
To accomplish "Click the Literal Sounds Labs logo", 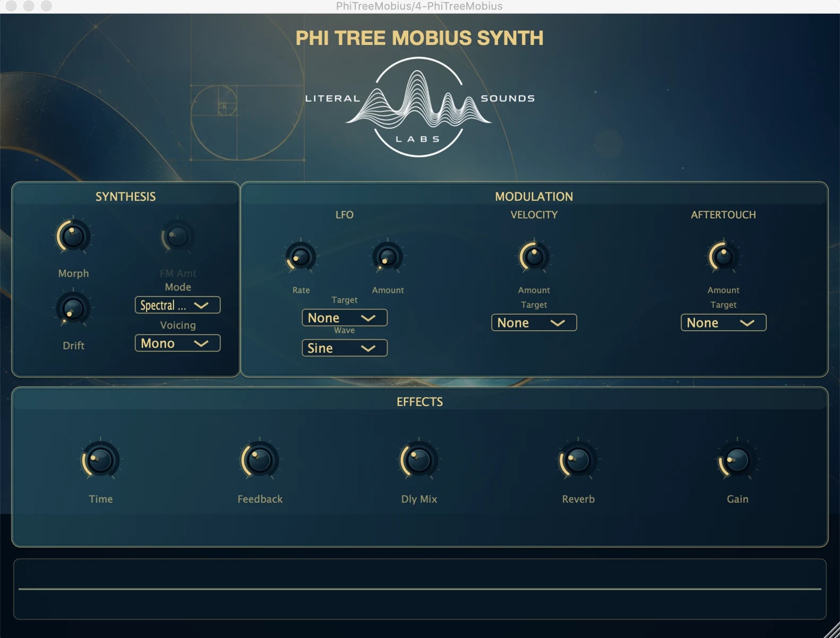I will tap(419, 107).
